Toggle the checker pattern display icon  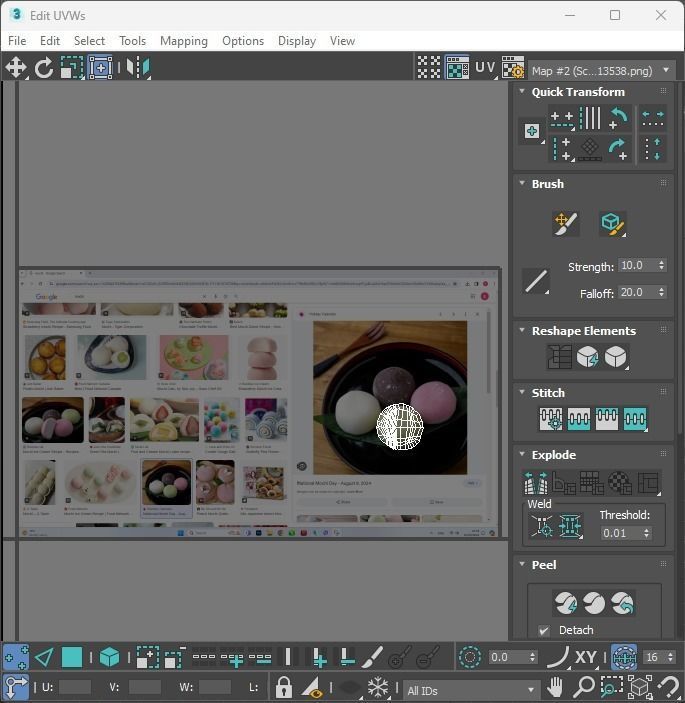(429, 68)
